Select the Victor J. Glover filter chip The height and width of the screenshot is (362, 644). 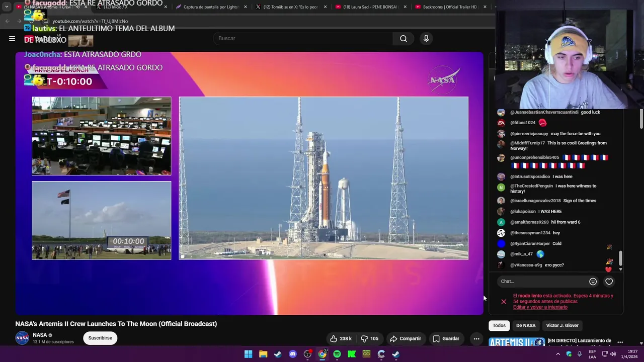tap(562, 325)
